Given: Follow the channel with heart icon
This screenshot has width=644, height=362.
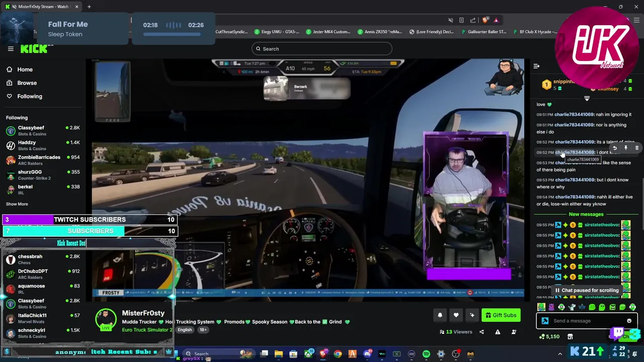Looking at the screenshot, I should [x=456, y=315].
